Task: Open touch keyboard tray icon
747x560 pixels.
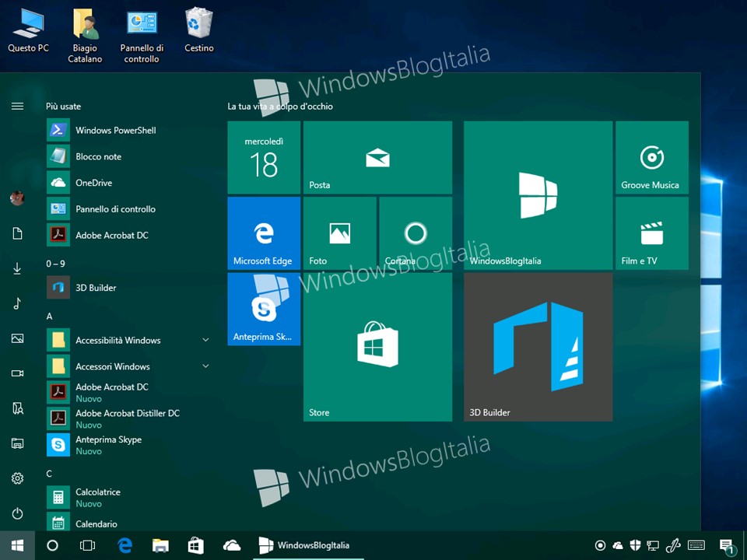Action: pyautogui.click(x=696, y=545)
